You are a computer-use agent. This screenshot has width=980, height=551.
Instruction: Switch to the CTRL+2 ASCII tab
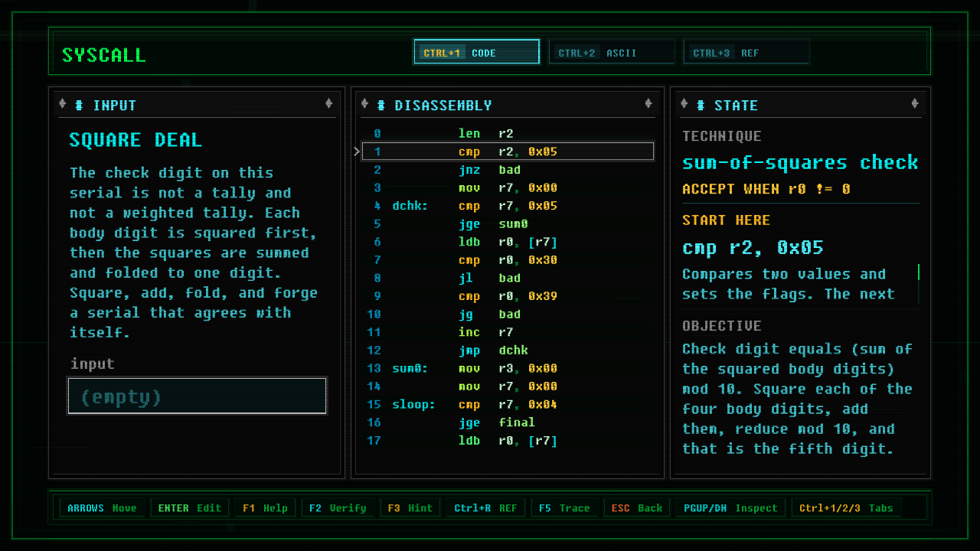[612, 52]
